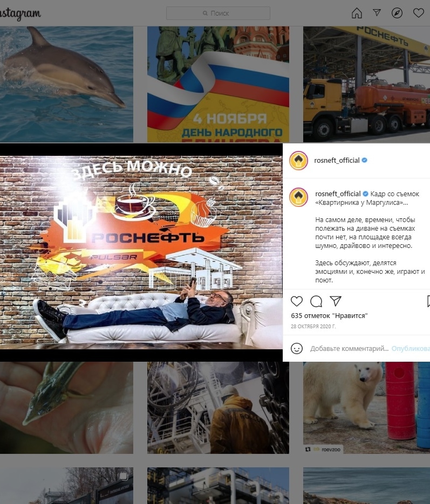Image resolution: width=430 pixels, height=504 pixels.
Task: Click the Добавьте комментарий comment field
Action: pyautogui.click(x=349, y=348)
